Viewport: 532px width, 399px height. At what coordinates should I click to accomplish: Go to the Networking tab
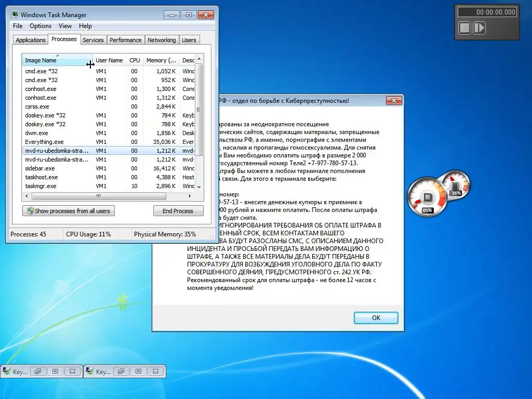162,40
